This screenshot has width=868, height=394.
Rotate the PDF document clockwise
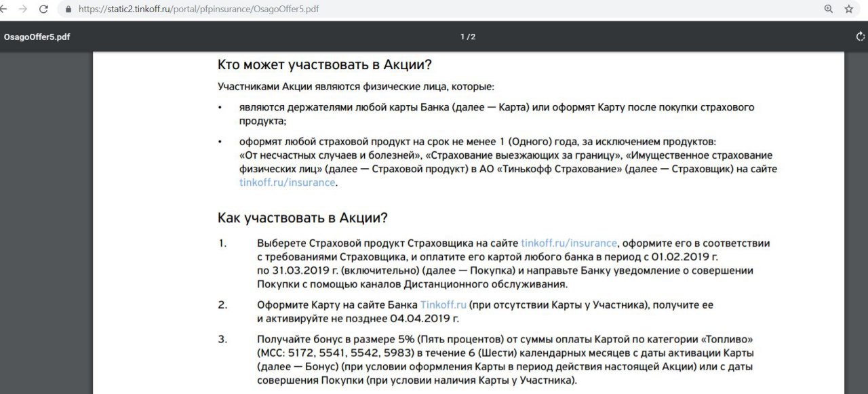[x=861, y=37]
